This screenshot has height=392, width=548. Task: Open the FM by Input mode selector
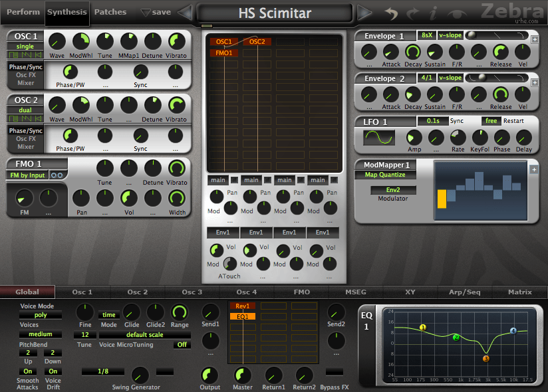pos(27,175)
